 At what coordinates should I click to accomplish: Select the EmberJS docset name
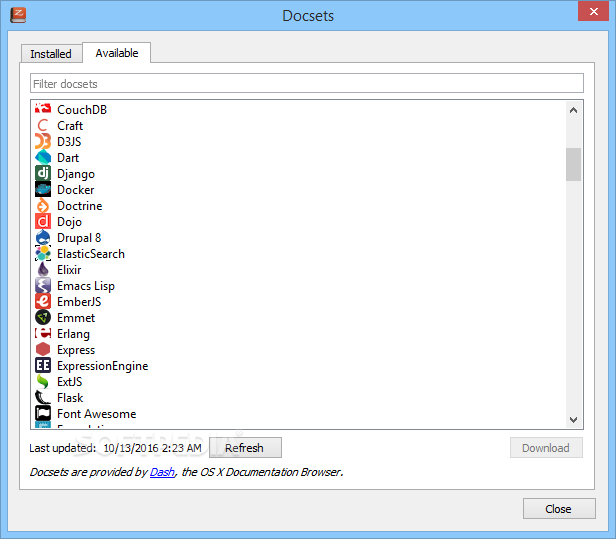coord(79,302)
